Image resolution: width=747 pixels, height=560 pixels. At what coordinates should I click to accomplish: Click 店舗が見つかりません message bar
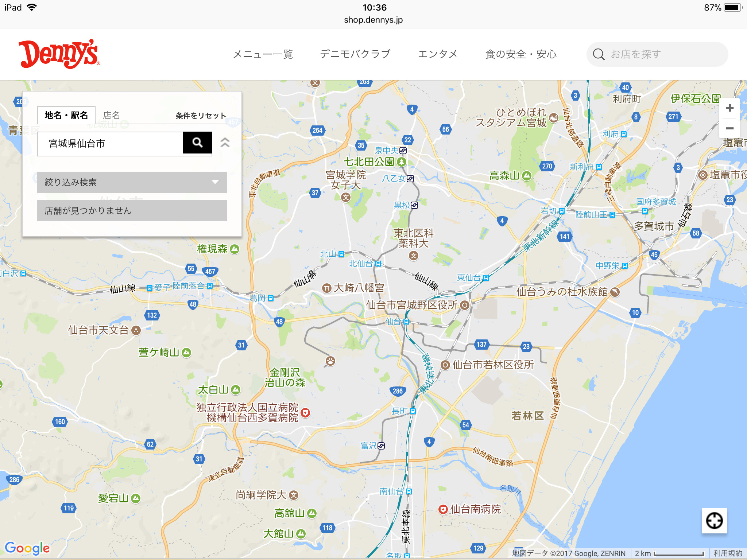tap(132, 211)
